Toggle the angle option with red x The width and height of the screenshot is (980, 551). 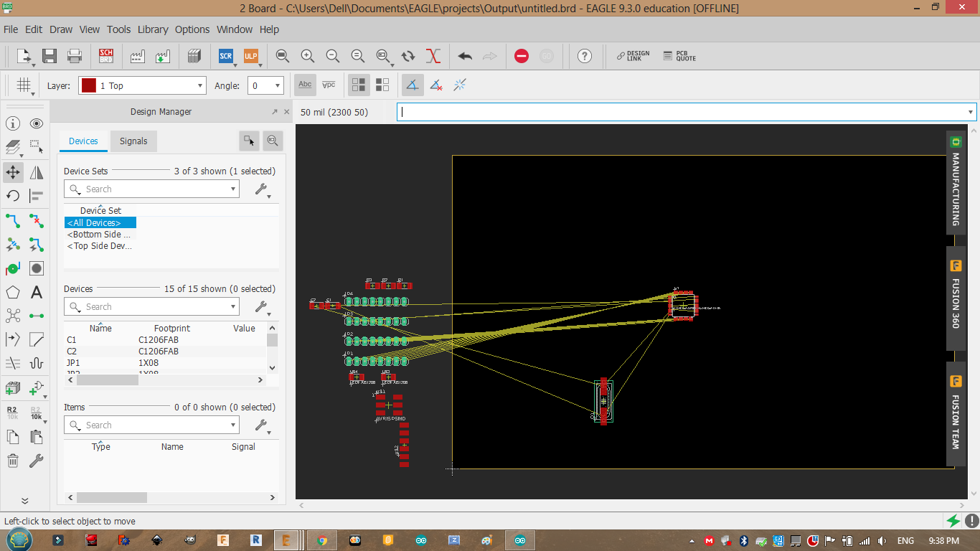pyautogui.click(x=436, y=85)
